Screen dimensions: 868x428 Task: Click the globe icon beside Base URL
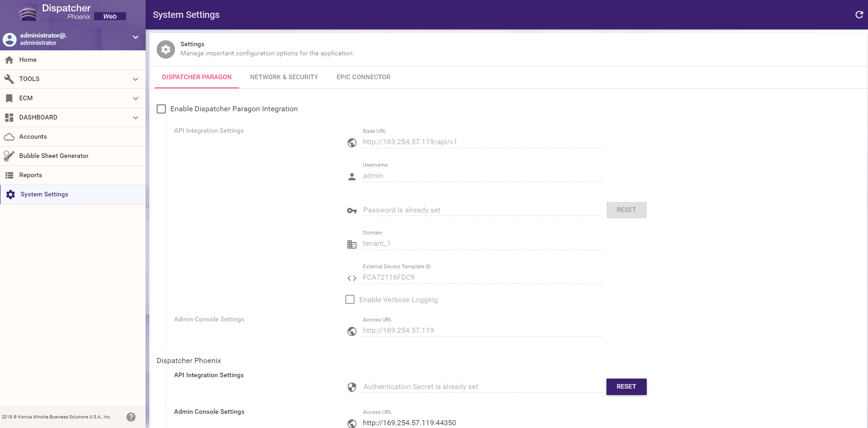pos(352,143)
